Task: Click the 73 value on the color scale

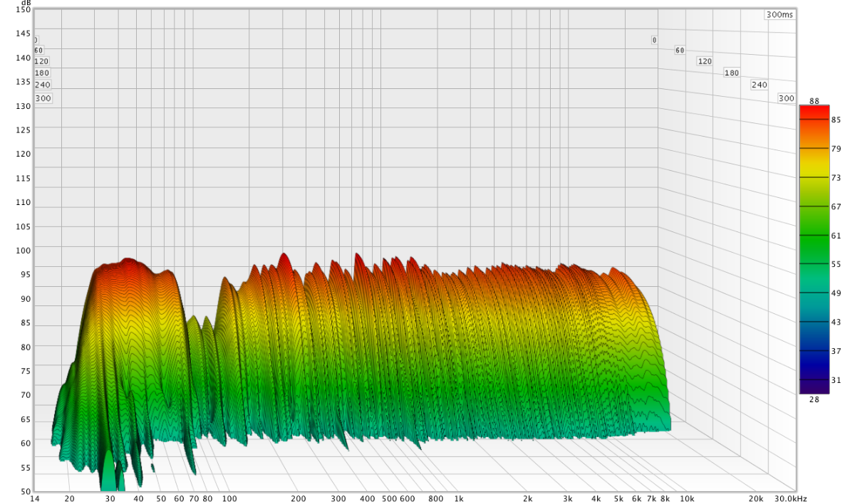Action: 836,177
